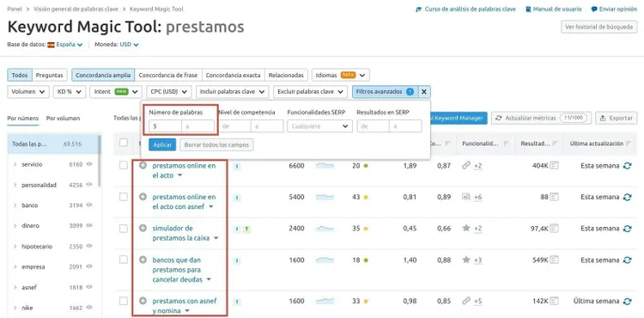
Task: Refresh metrics for row with volume 2400
Action: click(x=627, y=229)
